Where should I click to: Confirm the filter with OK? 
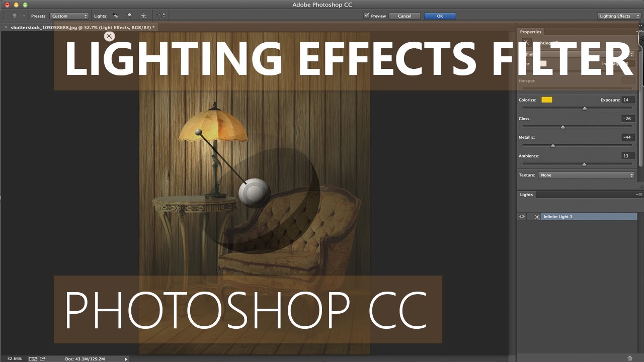pyautogui.click(x=440, y=16)
